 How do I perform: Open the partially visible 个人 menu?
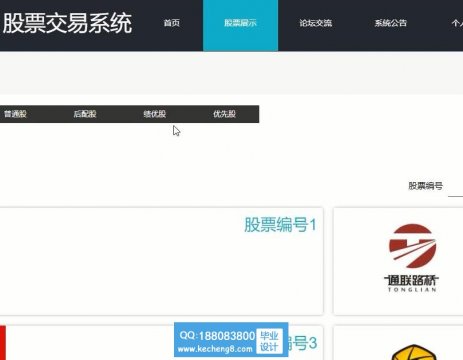(x=457, y=23)
